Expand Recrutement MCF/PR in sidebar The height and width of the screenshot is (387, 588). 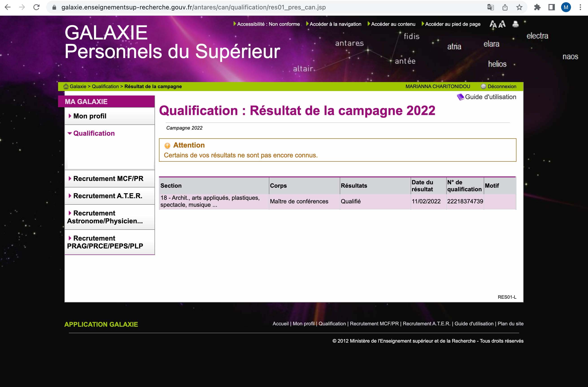click(x=108, y=178)
